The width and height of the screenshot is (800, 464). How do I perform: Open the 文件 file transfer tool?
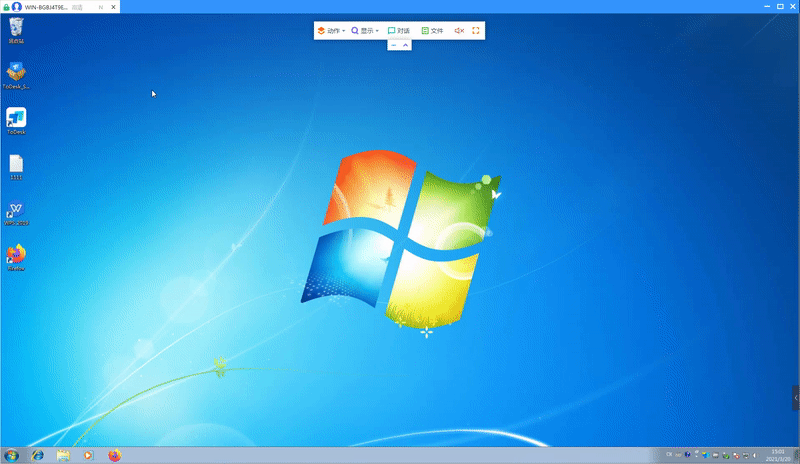pyautogui.click(x=432, y=31)
